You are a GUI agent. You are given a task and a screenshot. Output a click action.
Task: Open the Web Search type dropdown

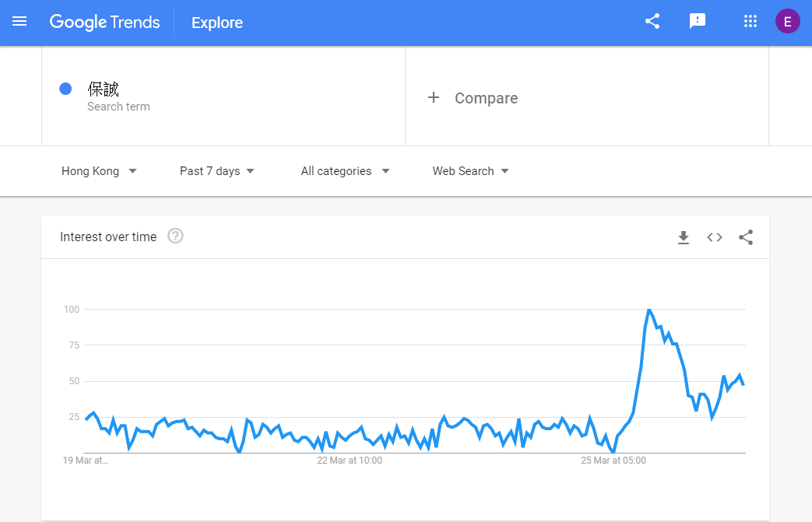coord(471,170)
